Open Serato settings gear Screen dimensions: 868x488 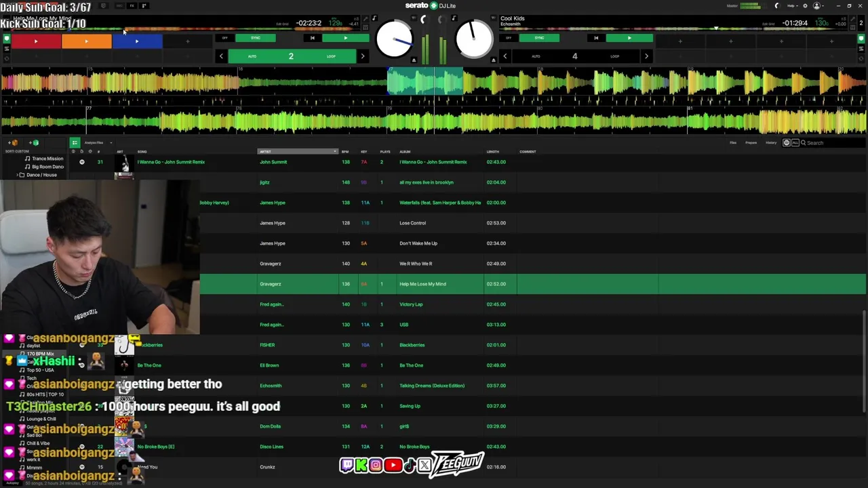[x=805, y=6]
